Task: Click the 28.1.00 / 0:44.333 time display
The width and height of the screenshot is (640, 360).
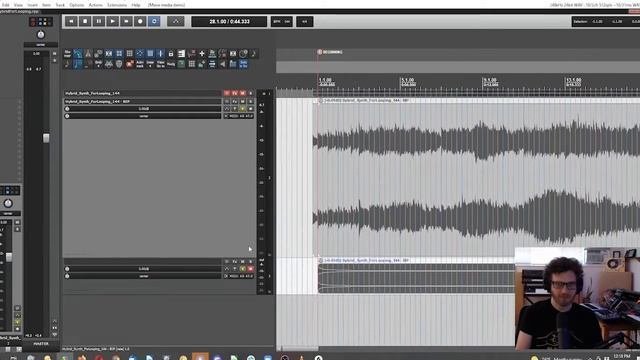Action: (229, 21)
